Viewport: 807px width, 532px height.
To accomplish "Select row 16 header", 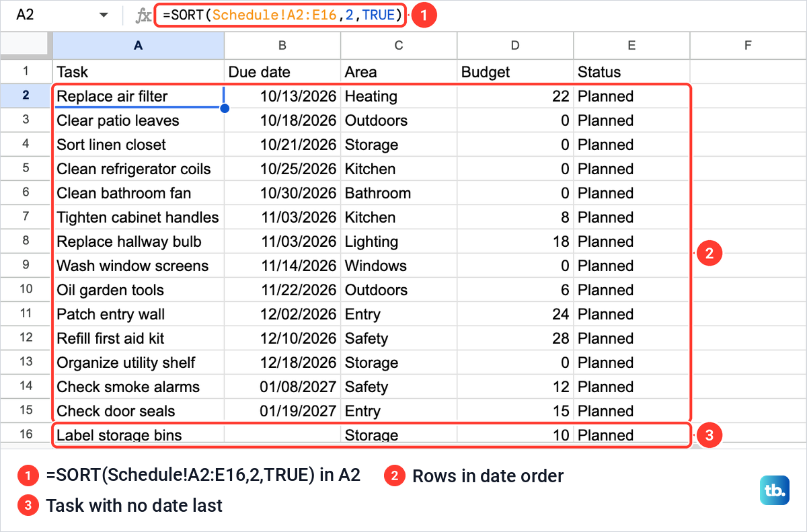I will click(x=26, y=434).
